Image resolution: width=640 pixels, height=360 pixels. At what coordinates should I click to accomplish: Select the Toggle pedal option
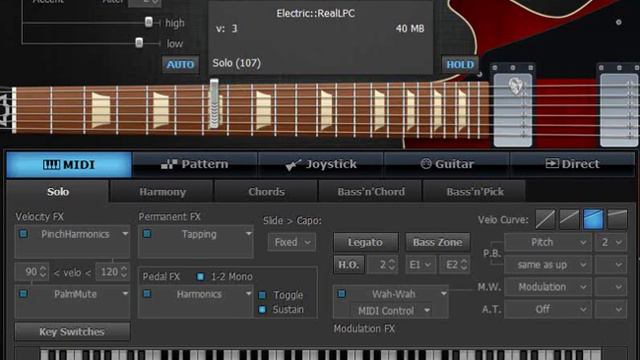(262, 295)
